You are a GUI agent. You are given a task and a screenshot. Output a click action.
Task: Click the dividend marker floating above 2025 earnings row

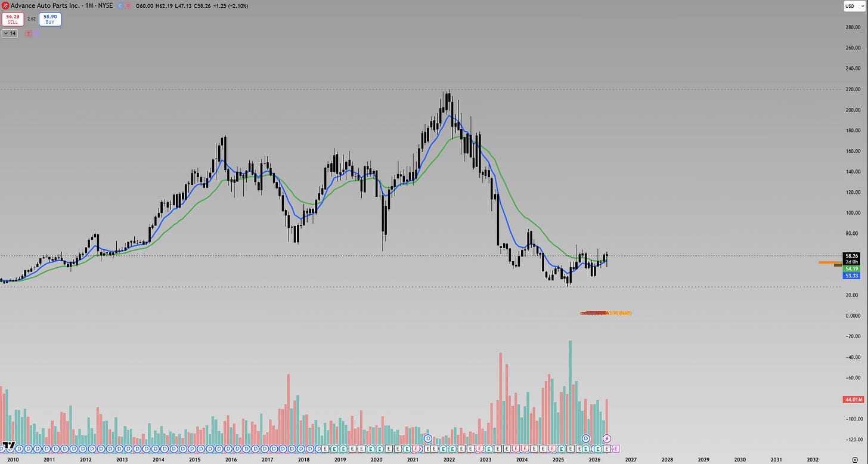(x=585, y=438)
